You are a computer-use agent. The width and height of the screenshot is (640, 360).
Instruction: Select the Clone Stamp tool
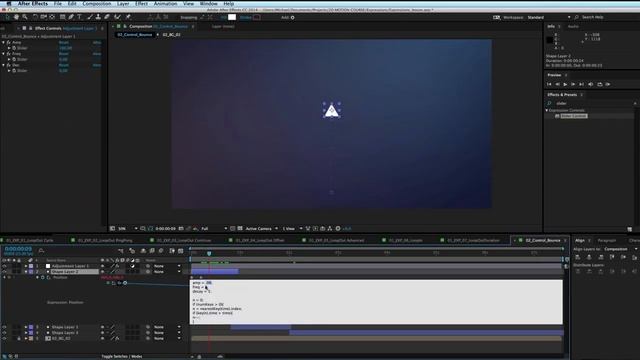point(98,17)
